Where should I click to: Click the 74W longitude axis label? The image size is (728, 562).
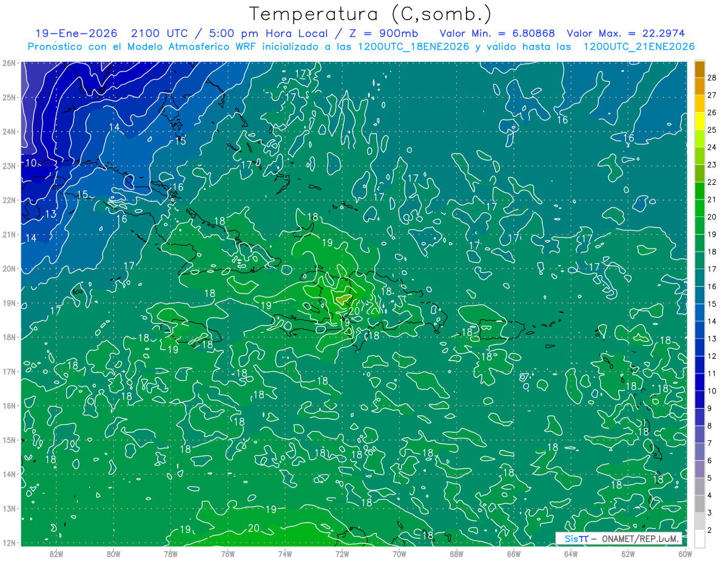point(285,554)
